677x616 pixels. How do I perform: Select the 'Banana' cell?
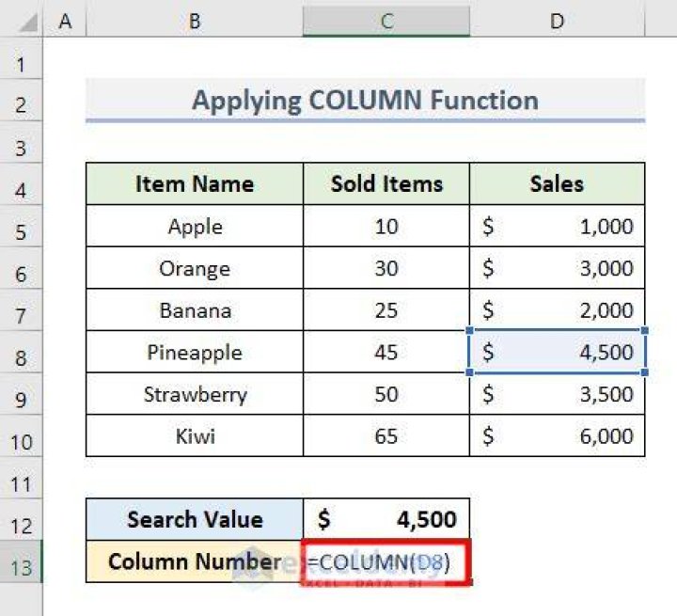[195, 309]
